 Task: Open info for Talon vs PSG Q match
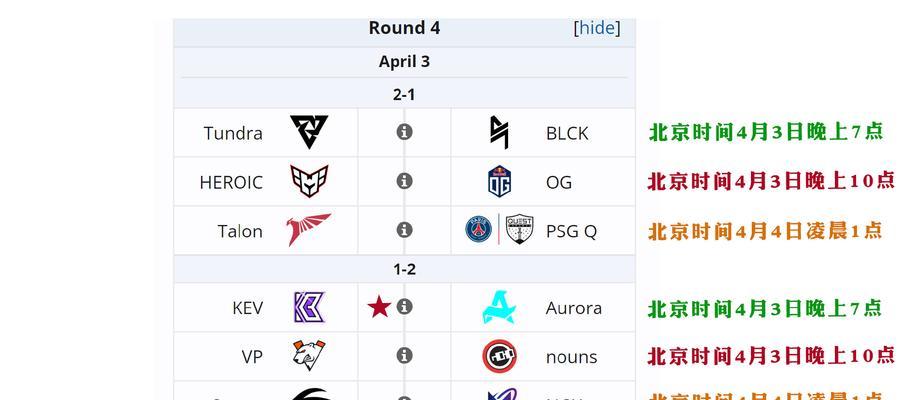[404, 230]
